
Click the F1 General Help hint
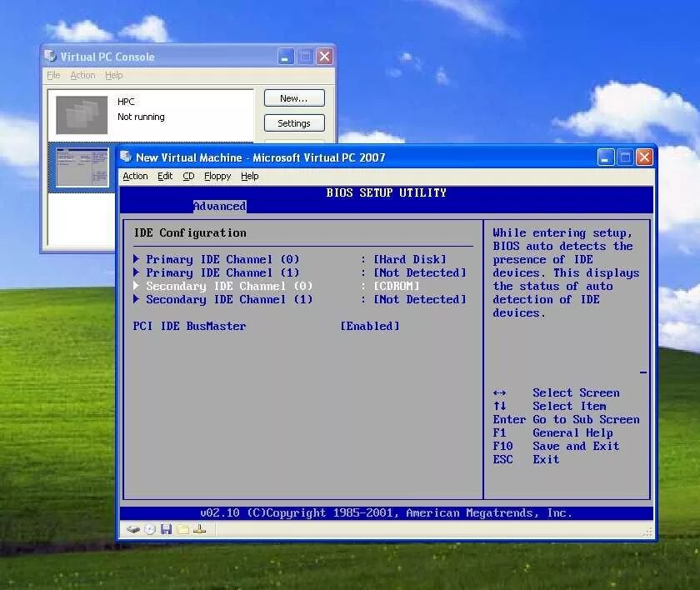(x=552, y=432)
